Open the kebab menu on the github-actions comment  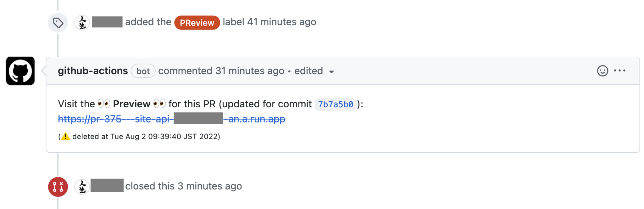[619, 71]
